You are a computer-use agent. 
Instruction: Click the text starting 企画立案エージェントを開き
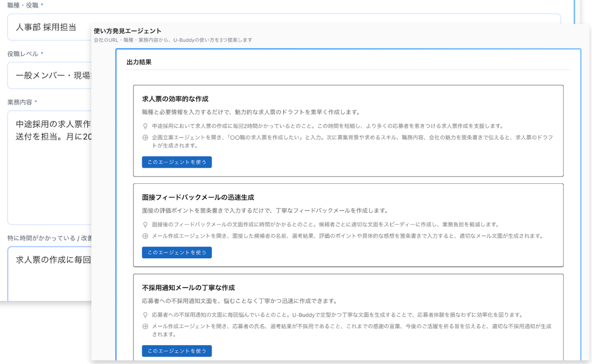(x=352, y=141)
